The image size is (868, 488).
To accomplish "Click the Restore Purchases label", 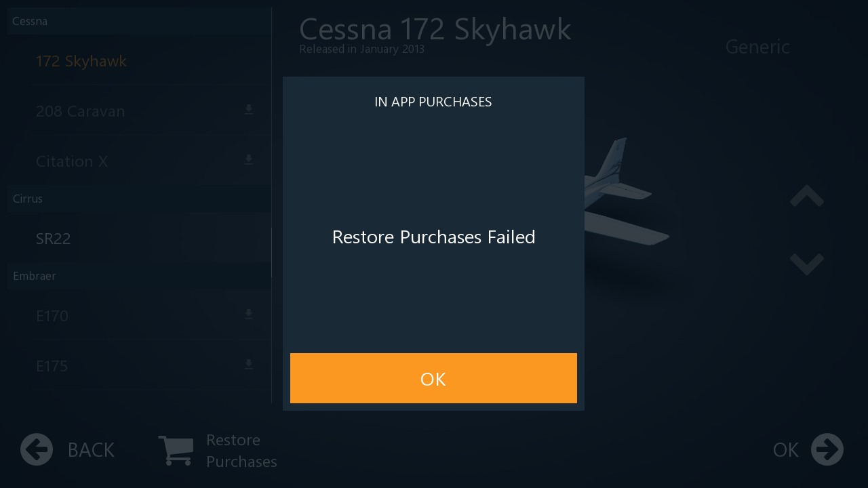I will (x=241, y=451).
